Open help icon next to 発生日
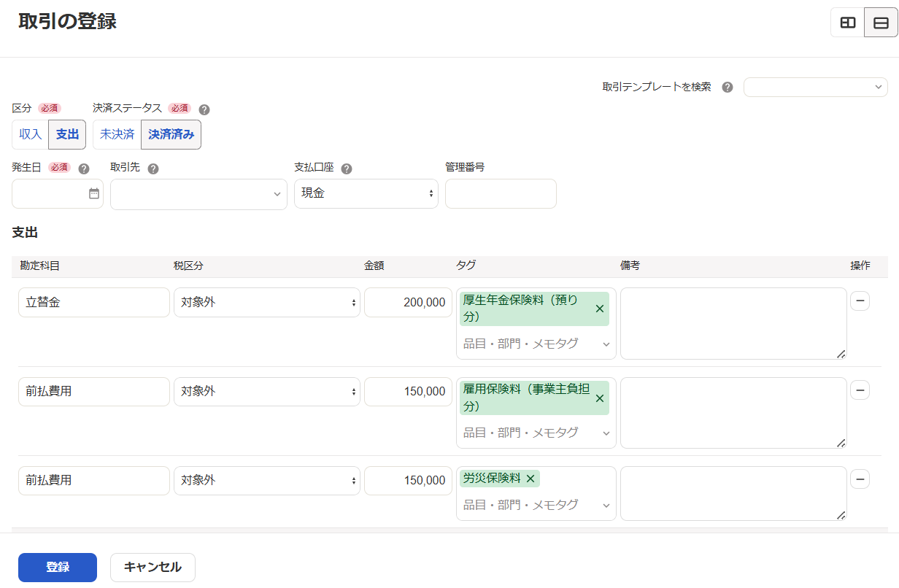The image size is (899, 588). [x=84, y=169]
